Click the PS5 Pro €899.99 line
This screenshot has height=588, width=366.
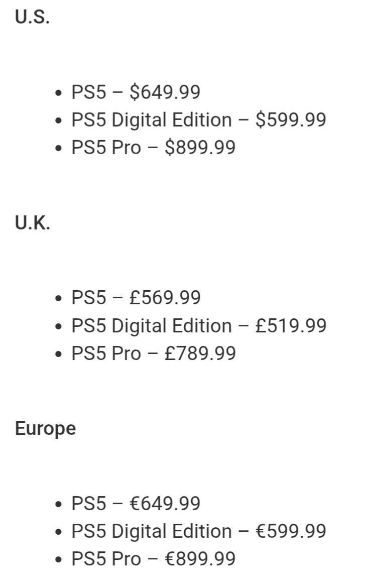[x=153, y=559]
